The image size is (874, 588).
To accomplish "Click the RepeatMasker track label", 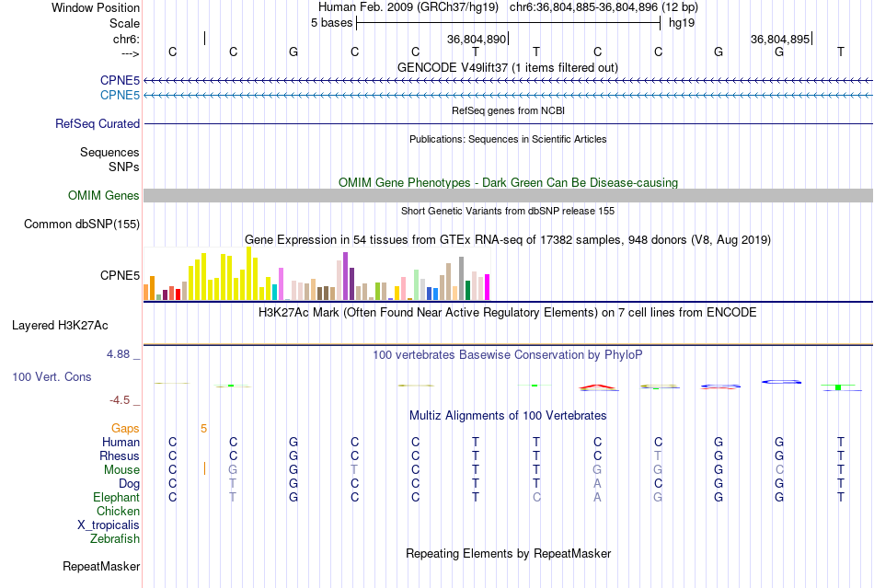I will coord(101,566).
